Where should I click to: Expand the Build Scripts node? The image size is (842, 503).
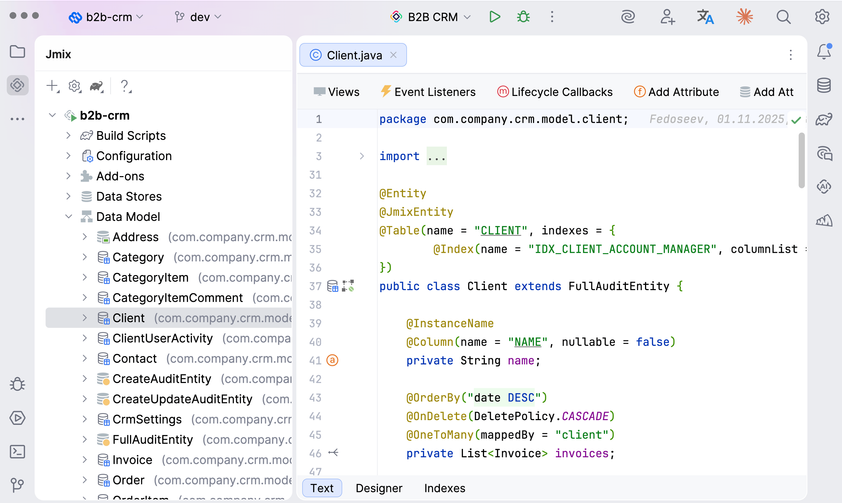pyautogui.click(x=69, y=136)
